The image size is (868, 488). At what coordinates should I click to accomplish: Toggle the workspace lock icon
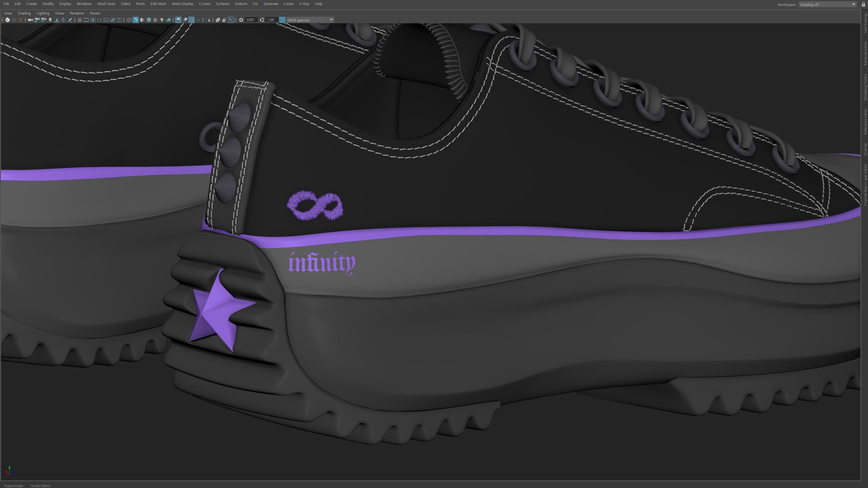click(x=863, y=4)
